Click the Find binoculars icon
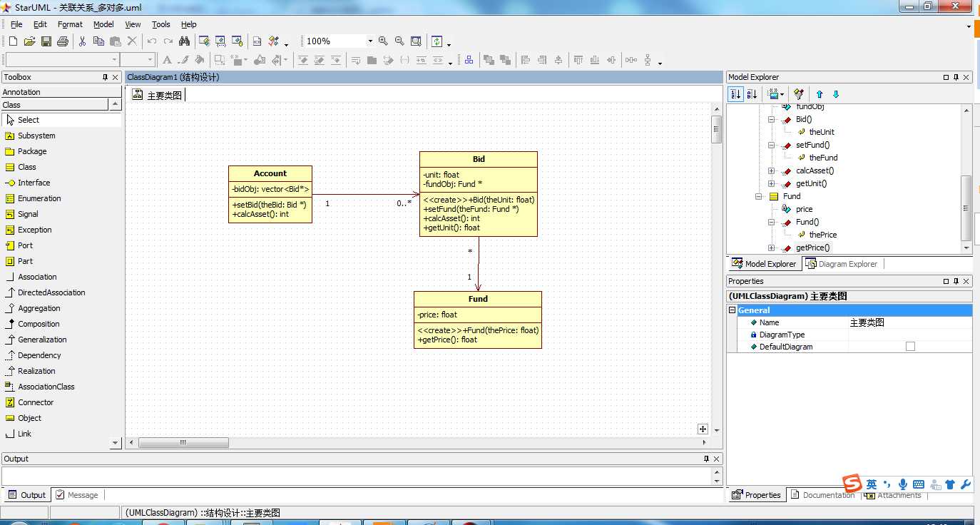This screenshot has width=980, height=525. click(184, 41)
